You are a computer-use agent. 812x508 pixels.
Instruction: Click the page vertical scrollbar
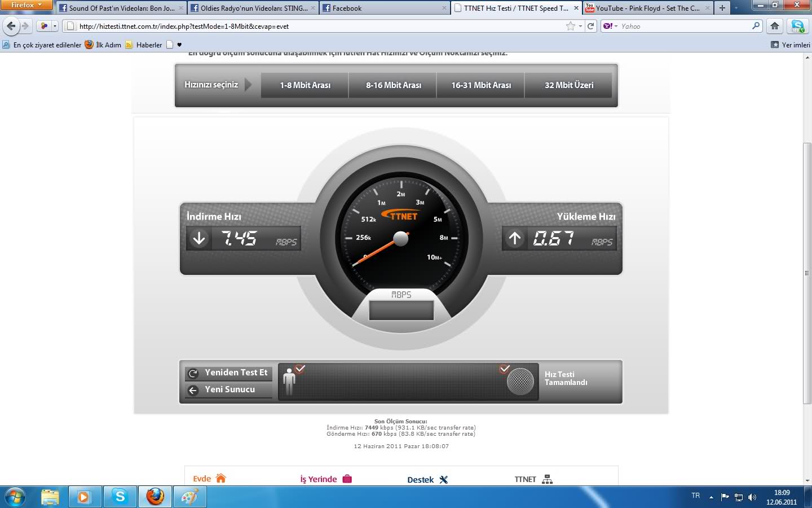click(x=807, y=274)
